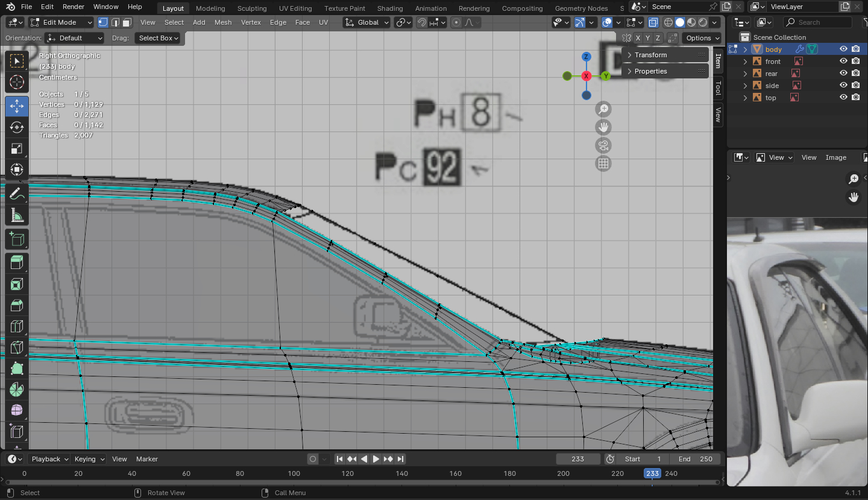Click the current frame number field
This screenshot has height=500, width=868.
click(x=577, y=459)
